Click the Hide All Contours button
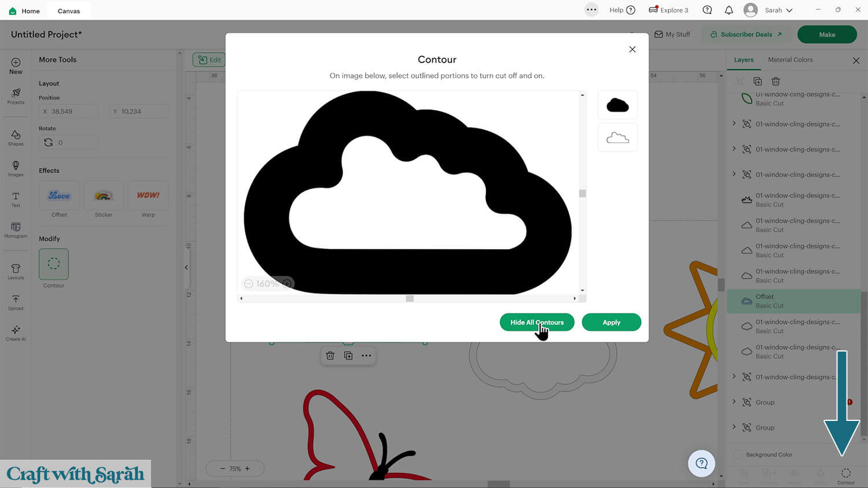This screenshot has height=488, width=868. pos(537,322)
